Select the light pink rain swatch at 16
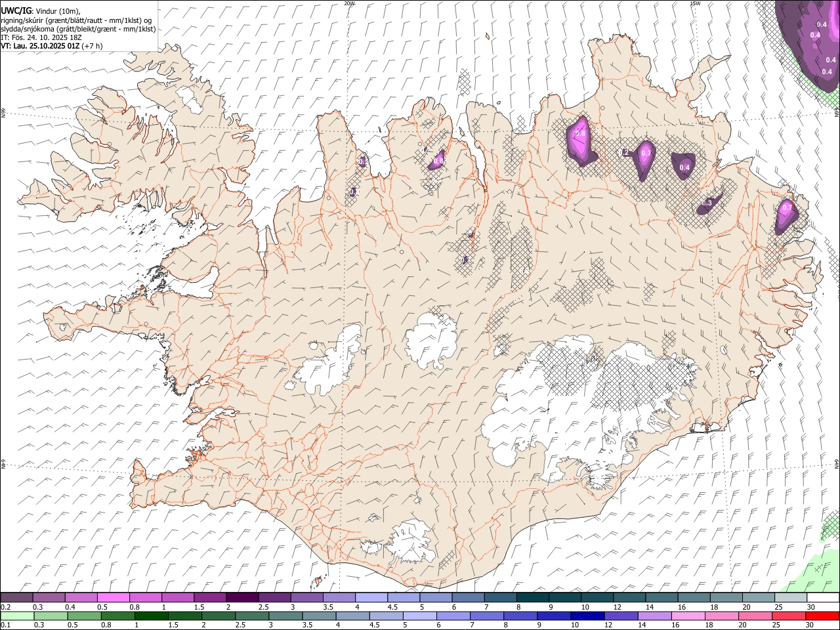 click(688, 616)
